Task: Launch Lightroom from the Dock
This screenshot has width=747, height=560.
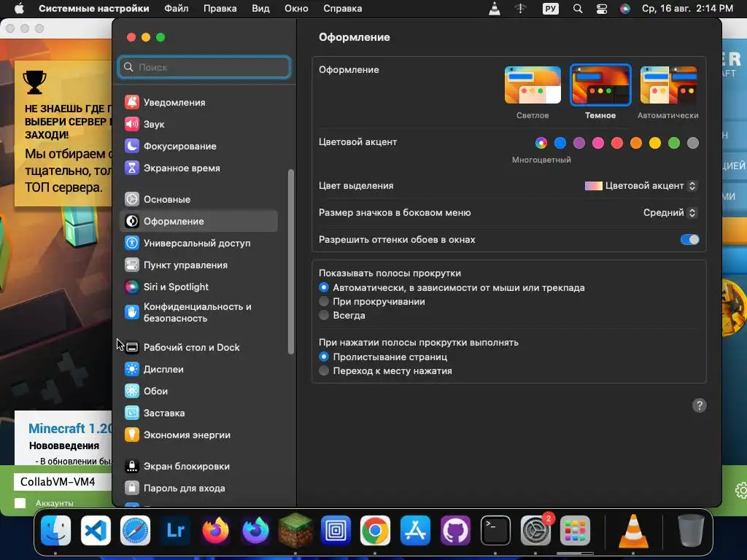Action: click(x=175, y=530)
